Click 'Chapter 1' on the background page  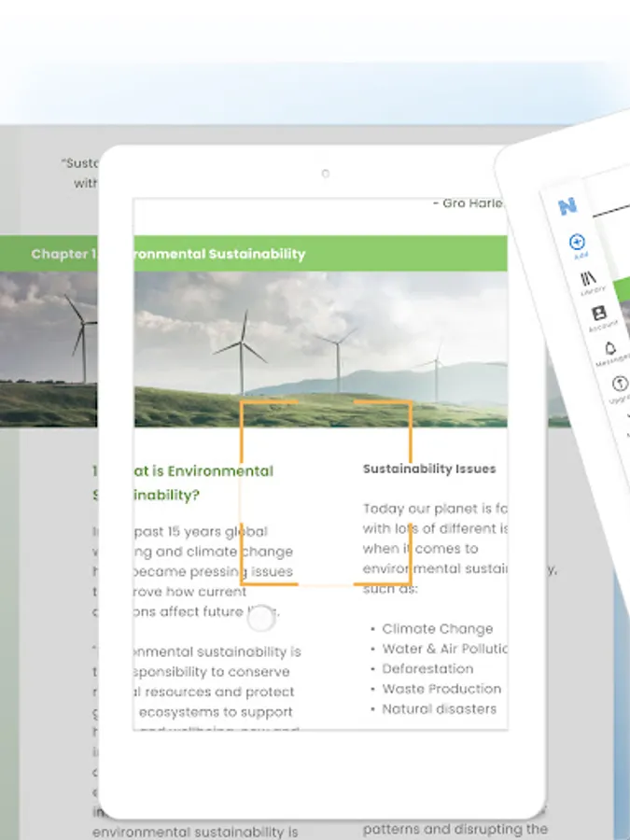(x=63, y=254)
